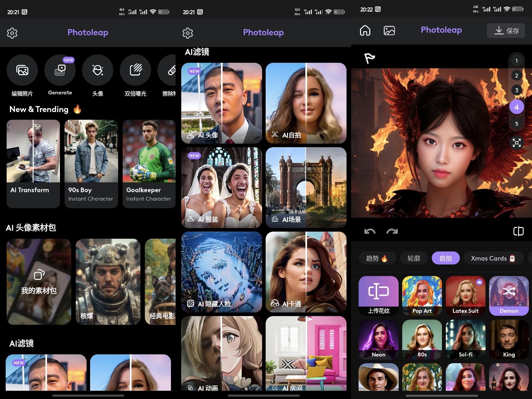Choose the 80s style
The width and height of the screenshot is (532, 399).
[x=422, y=339]
